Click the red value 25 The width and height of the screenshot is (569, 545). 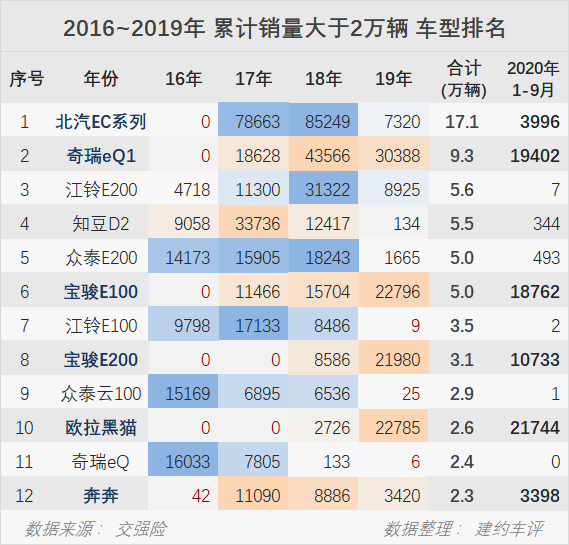click(411, 394)
